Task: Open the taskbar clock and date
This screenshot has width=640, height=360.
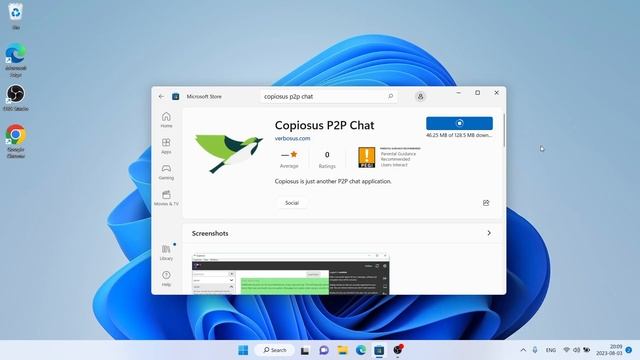Action: [x=609, y=350]
